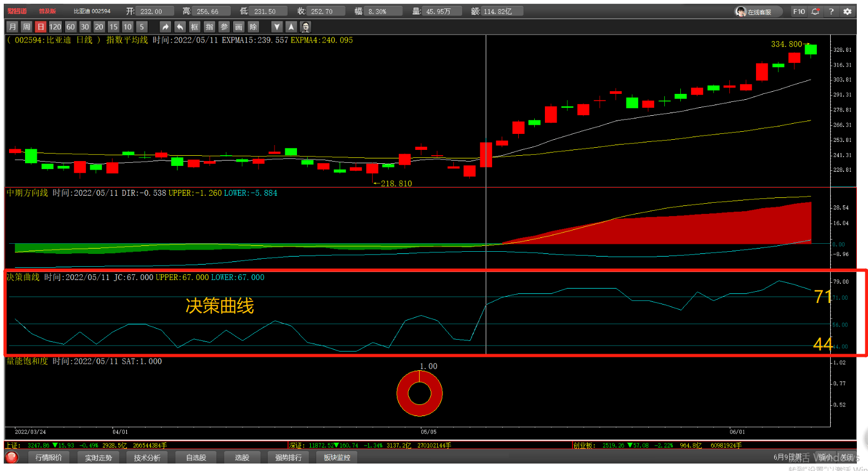
Task: Click the back arrow toolbar icon
Action: [x=180, y=27]
